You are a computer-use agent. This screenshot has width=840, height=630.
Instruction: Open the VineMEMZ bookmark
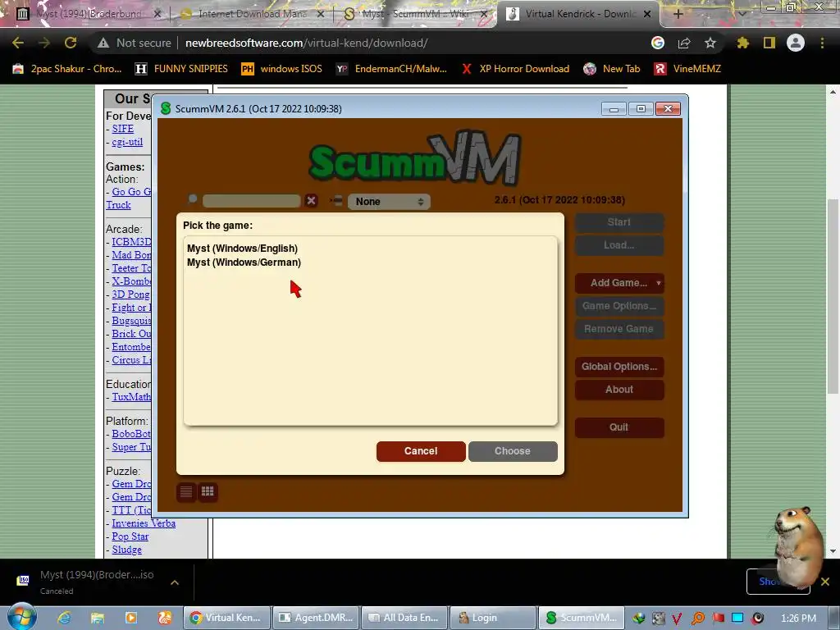[687, 69]
